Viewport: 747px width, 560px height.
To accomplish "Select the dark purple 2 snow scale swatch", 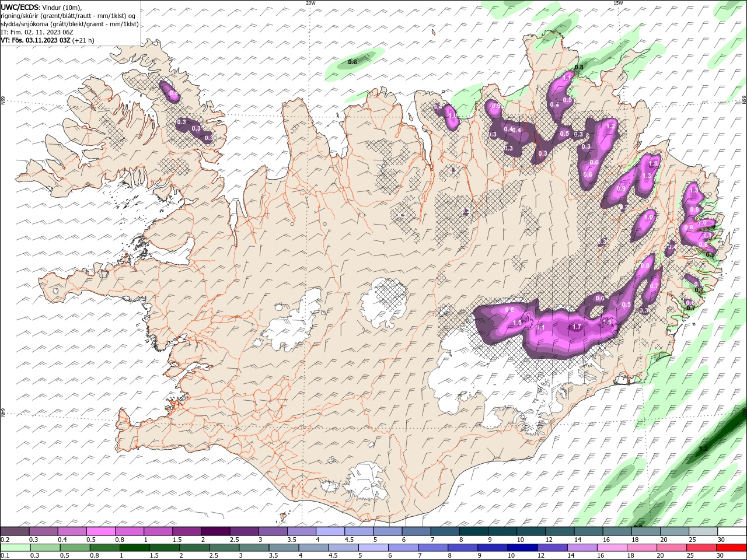I will pos(215,531).
